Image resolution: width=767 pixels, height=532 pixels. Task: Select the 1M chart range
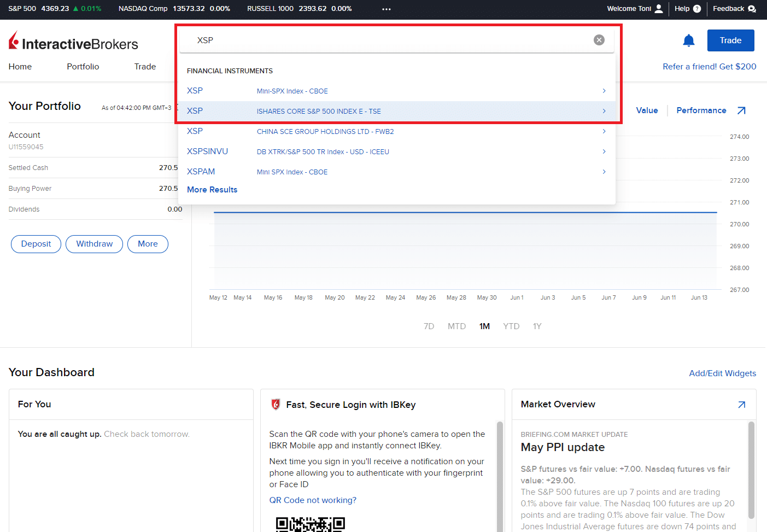coord(484,326)
